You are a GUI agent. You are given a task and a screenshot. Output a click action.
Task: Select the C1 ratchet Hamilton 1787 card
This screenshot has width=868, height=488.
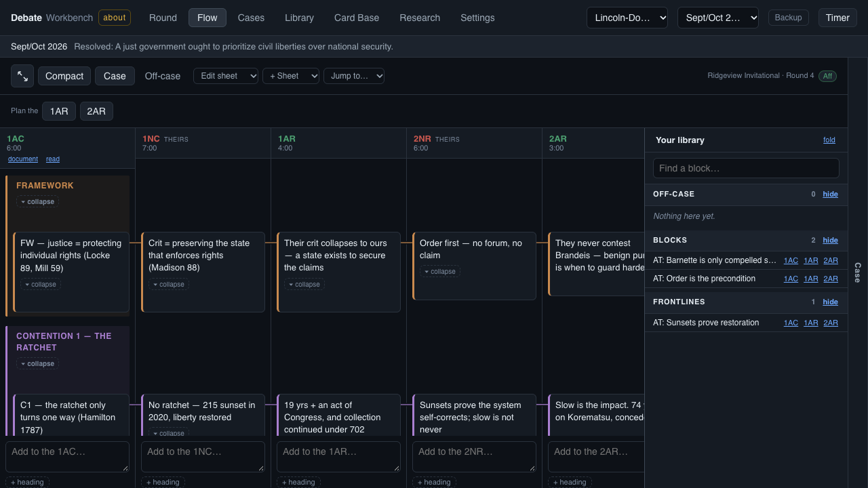pyautogui.click(x=71, y=415)
